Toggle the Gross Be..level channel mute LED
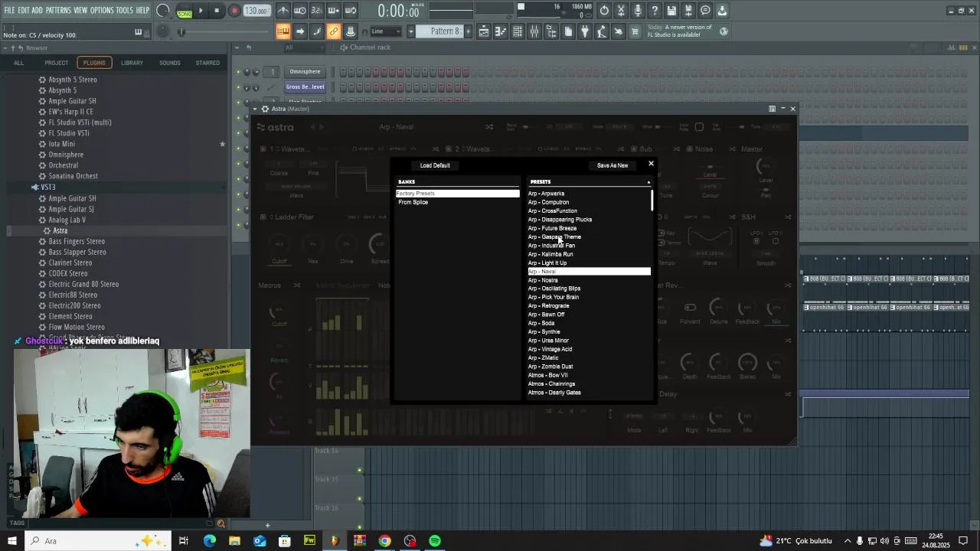This screenshot has width=980, height=551. (x=238, y=87)
